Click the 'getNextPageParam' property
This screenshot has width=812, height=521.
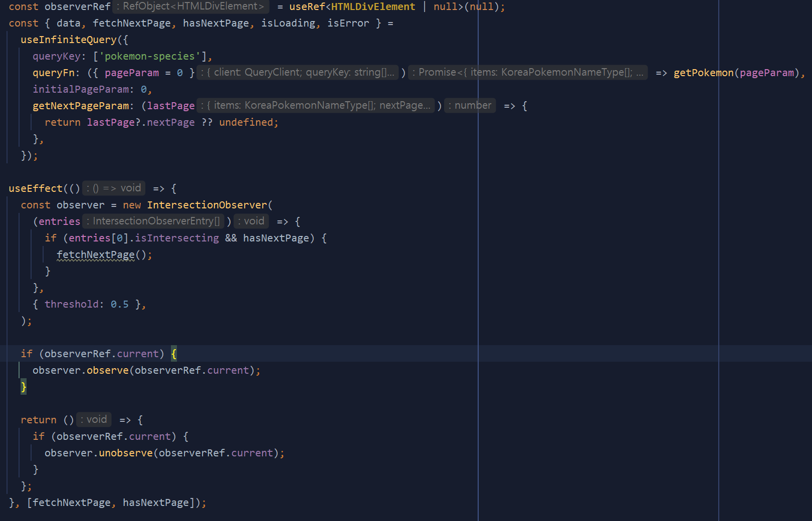81,106
